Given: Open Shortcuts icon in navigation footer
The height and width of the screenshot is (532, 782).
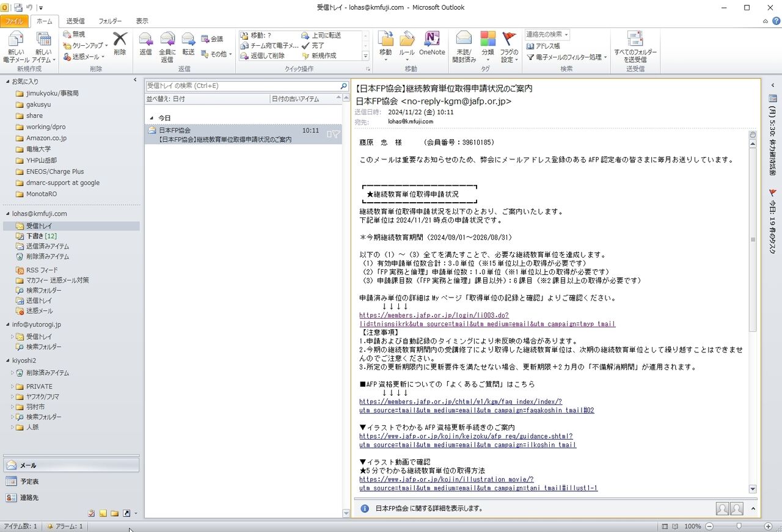Looking at the screenshot, I should (x=126, y=514).
